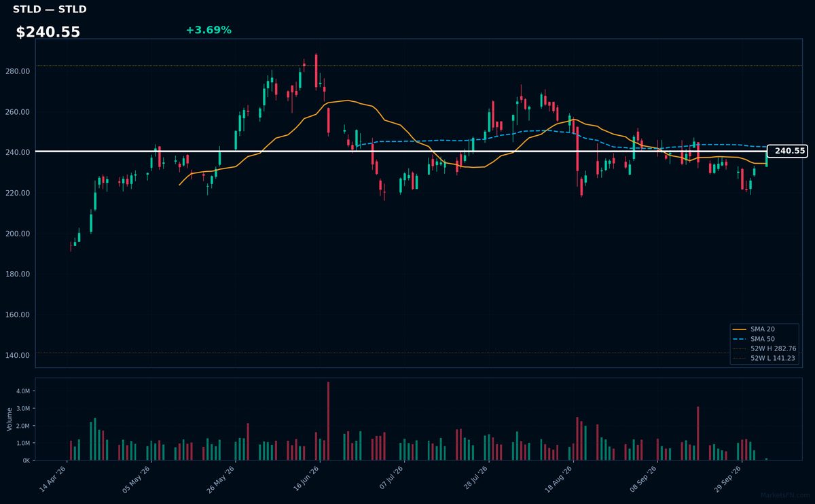Click the 240.55 price tag on right axis
Image resolution: width=815 pixels, height=504 pixels.
[787, 151]
